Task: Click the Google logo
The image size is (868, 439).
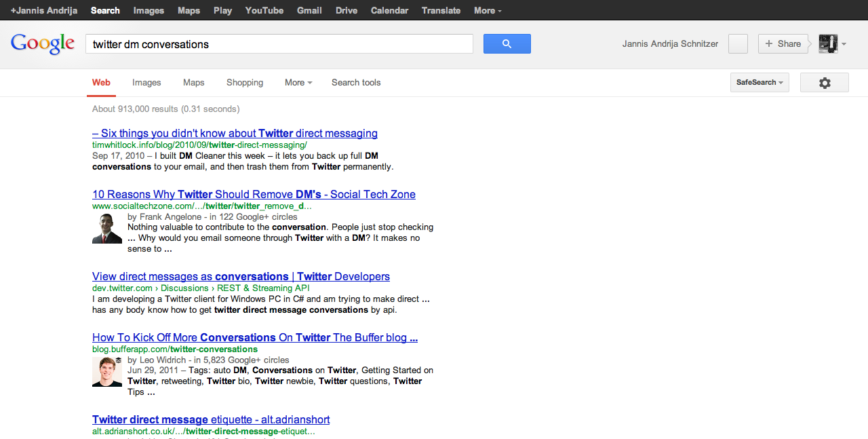Action: (43, 44)
